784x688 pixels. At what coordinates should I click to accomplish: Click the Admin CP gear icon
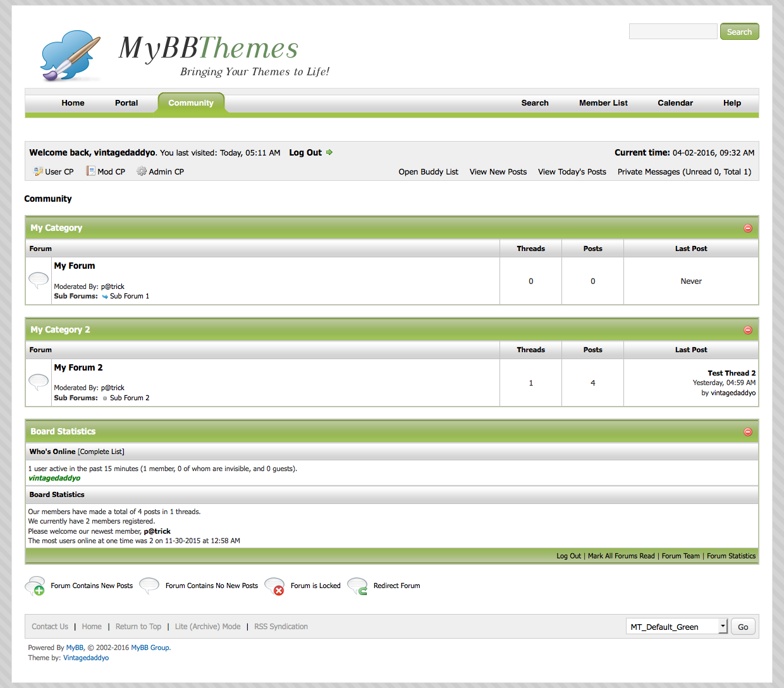tap(142, 171)
